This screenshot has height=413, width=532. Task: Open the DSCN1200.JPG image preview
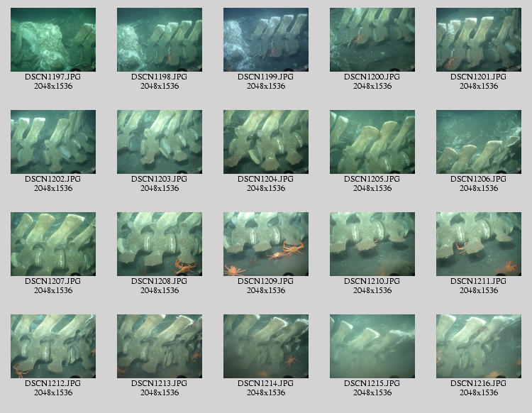click(372, 40)
